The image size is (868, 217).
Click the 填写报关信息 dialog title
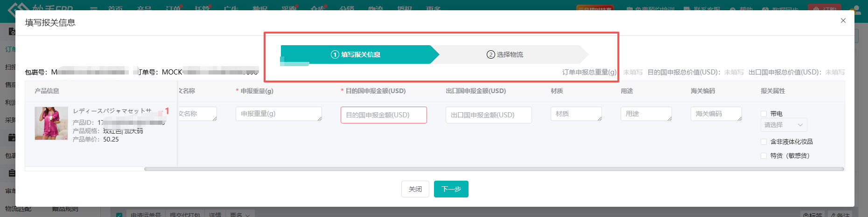50,22
